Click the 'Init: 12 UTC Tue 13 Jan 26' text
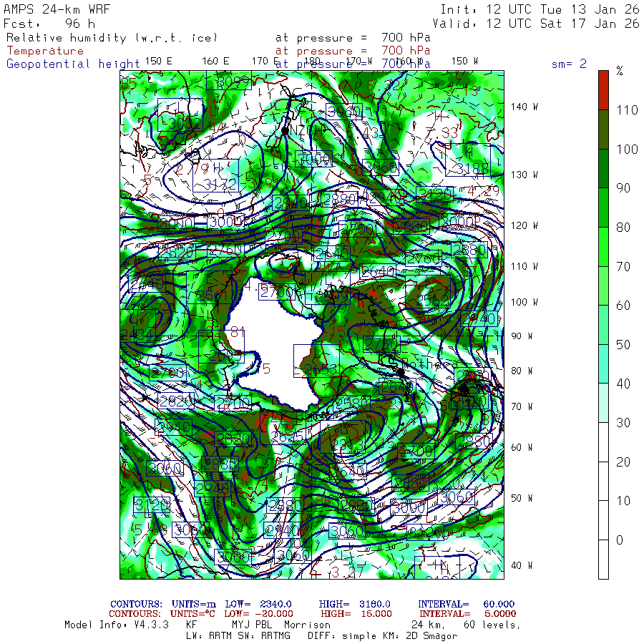Screen dimensions: 644x644 540,9
